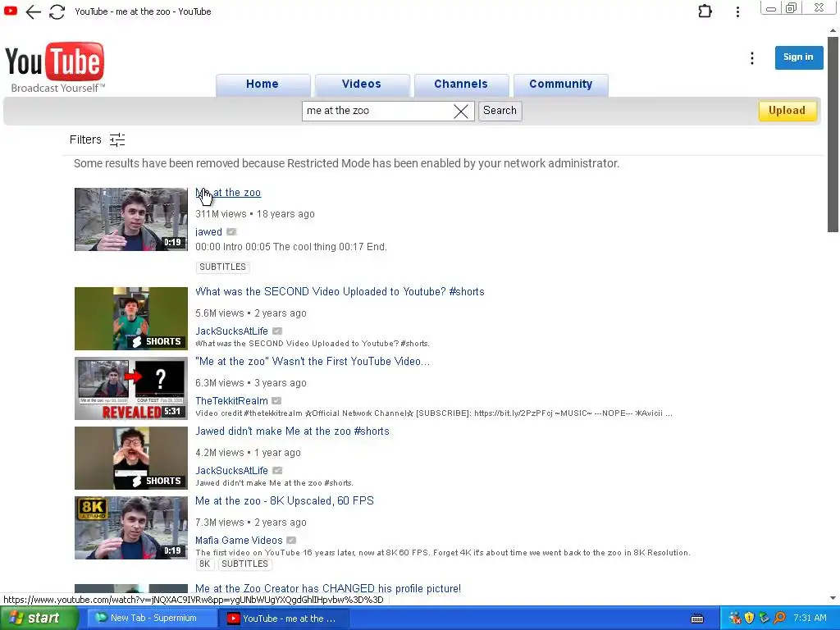Click the SECOND Video shorts thumbnail
Screen dimensions: 840x630
131,319
